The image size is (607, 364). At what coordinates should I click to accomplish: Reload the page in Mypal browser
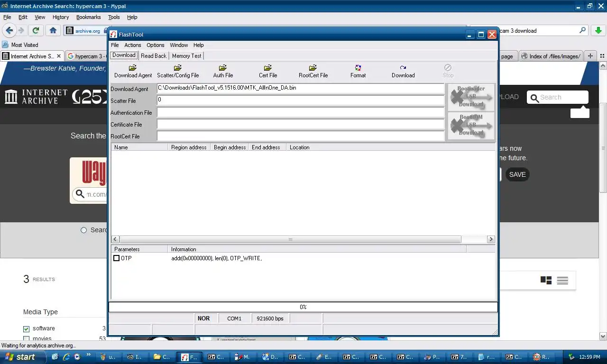coord(36,30)
